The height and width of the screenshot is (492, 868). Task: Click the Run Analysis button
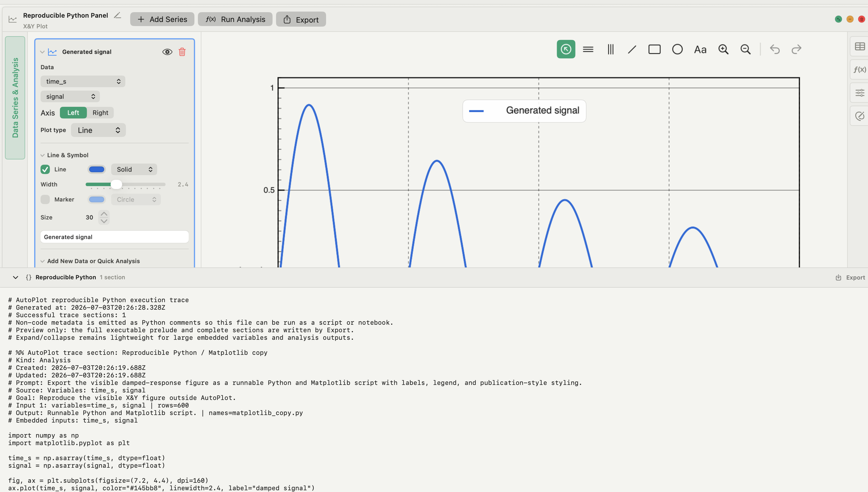tap(235, 19)
